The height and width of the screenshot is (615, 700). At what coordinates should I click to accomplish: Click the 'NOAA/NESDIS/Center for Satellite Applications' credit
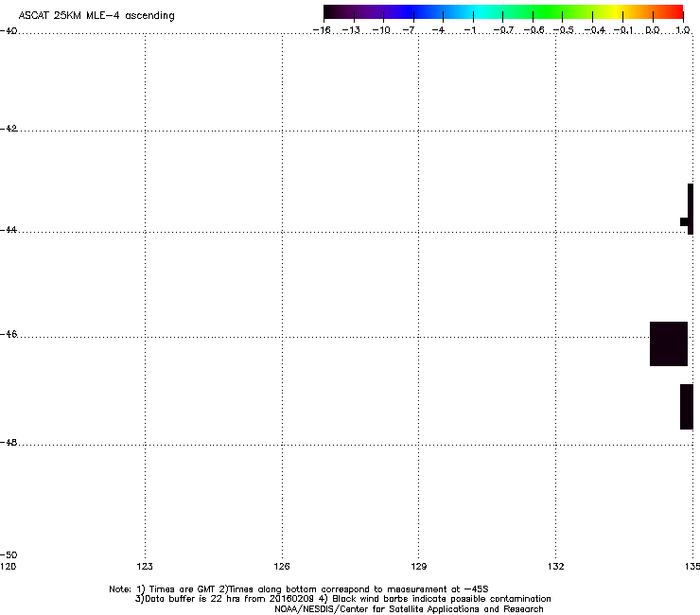click(x=409, y=609)
